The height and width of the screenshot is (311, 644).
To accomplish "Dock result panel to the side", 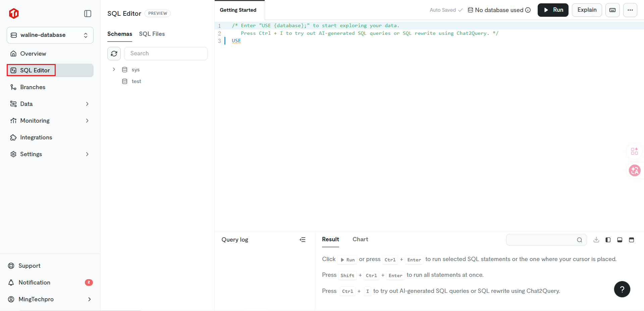I will (608, 240).
